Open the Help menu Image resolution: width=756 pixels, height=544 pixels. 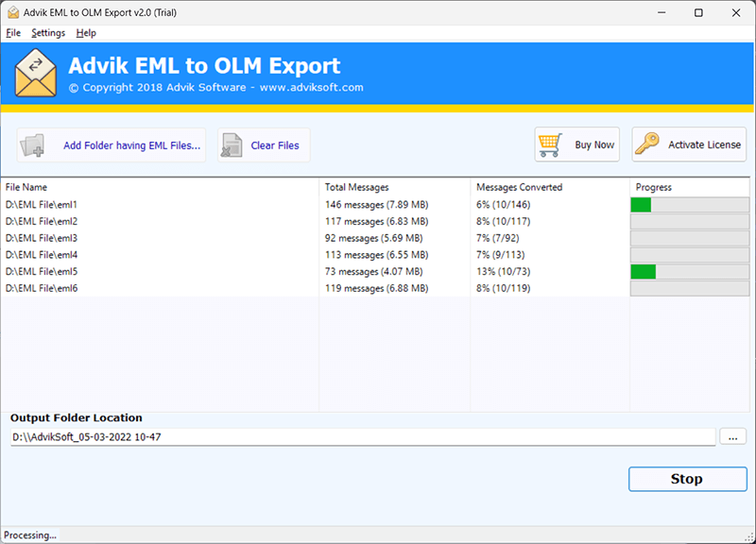(86, 33)
